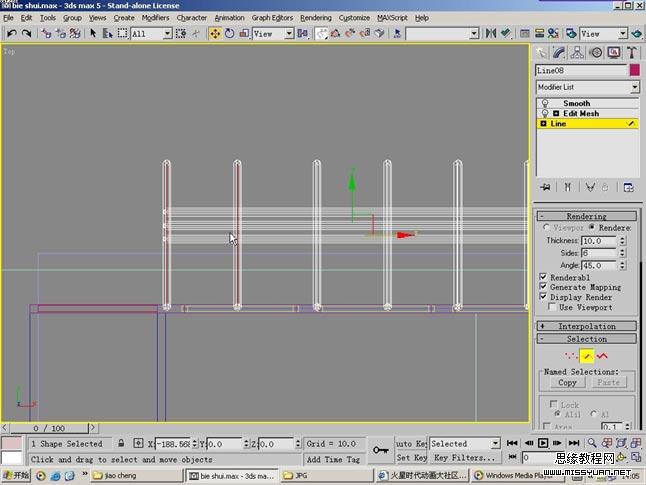The image size is (646, 485).
Task: Click the Undo arrow icon
Action: tap(12, 33)
